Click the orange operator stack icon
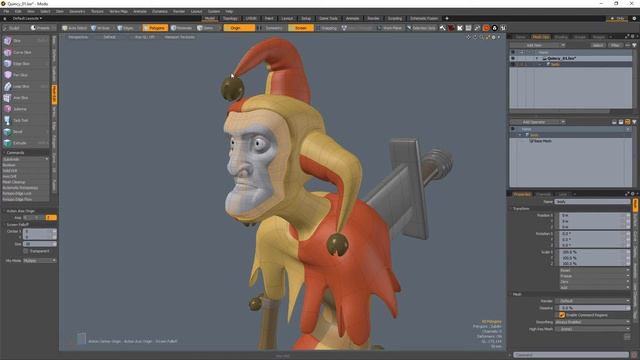640x360 pixels. pyautogui.click(x=627, y=122)
